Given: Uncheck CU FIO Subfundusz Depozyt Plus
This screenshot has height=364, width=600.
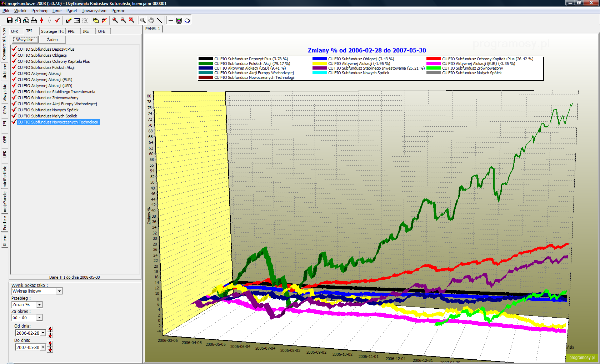Looking at the screenshot, I should (x=14, y=49).
